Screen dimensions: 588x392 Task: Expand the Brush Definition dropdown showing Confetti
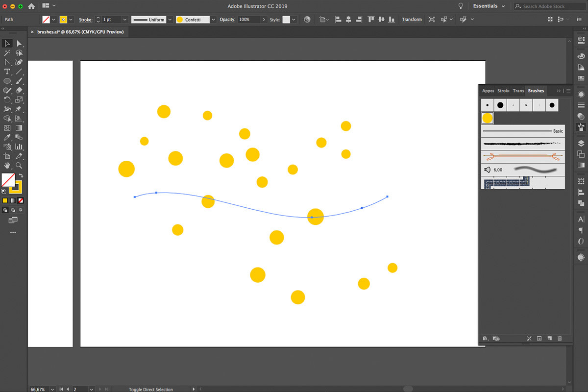(213, 19)
